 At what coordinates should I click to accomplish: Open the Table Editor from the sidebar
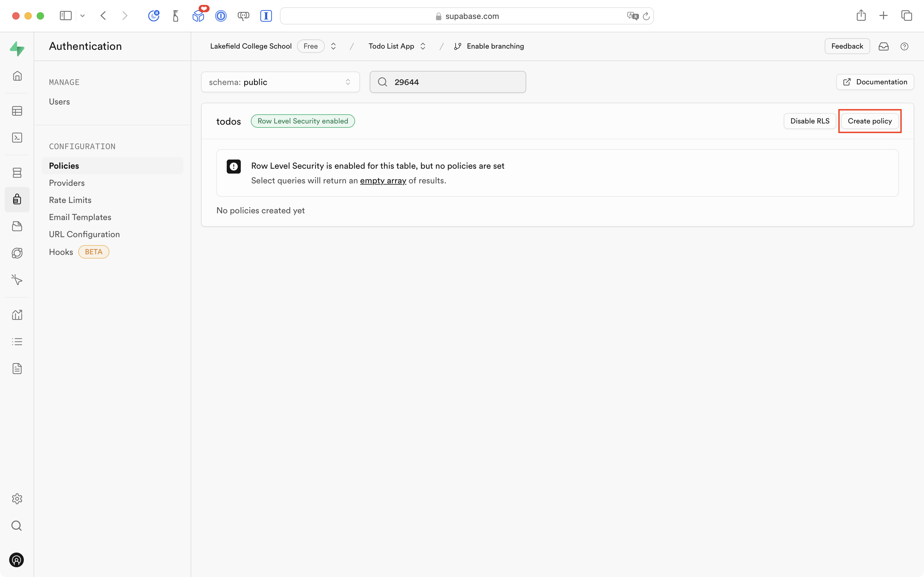pos(17,111)
